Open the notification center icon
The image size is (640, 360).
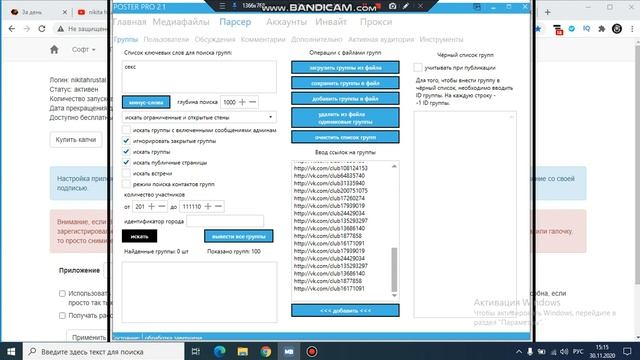point(627,351)
